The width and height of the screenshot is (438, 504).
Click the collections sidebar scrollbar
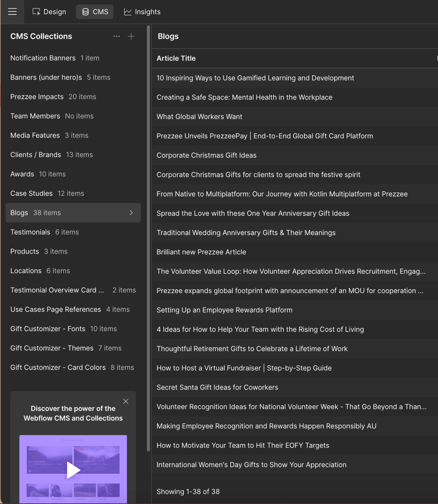[148, 238]
